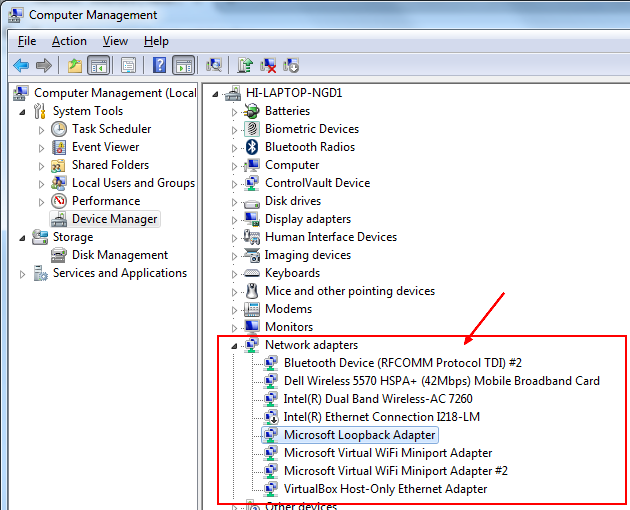The image size is (630, 510).
Task: Expand Local Users and Groups node
Action: (41, 184)
